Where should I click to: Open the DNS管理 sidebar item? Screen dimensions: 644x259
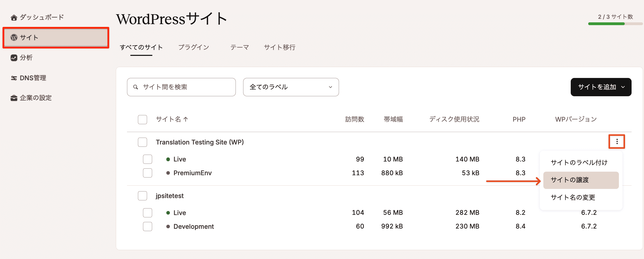(x=14, y=78)
